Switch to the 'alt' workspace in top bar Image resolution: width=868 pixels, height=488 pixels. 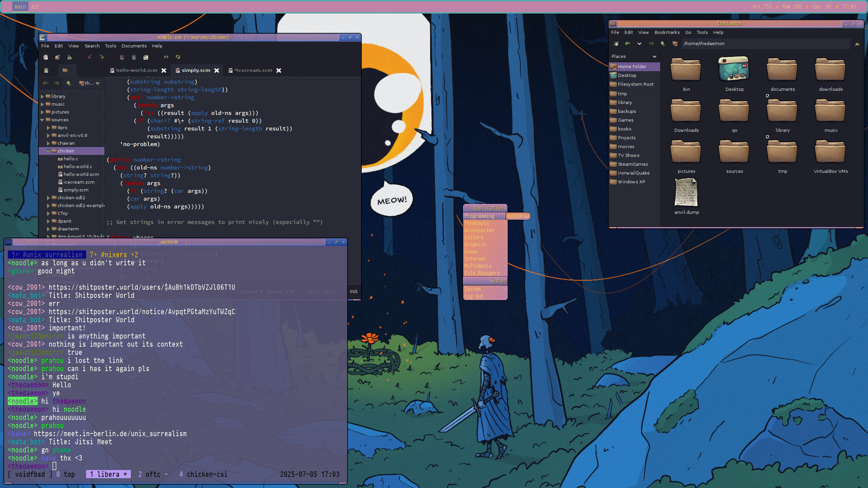pyautogui.click(x=35, y=7)
